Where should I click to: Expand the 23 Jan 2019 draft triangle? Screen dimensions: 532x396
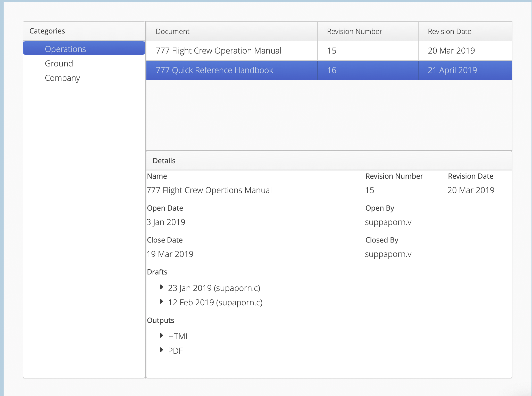(162, 287)
